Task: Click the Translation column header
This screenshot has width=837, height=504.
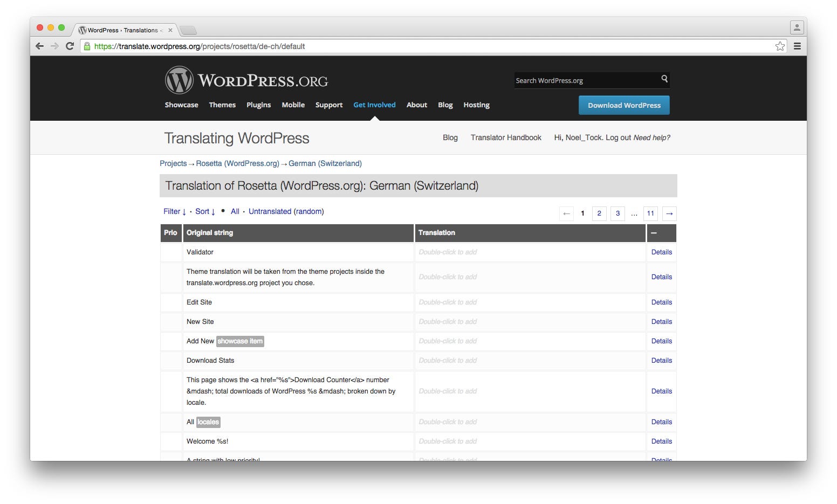Action: click(x=530, y=233)
